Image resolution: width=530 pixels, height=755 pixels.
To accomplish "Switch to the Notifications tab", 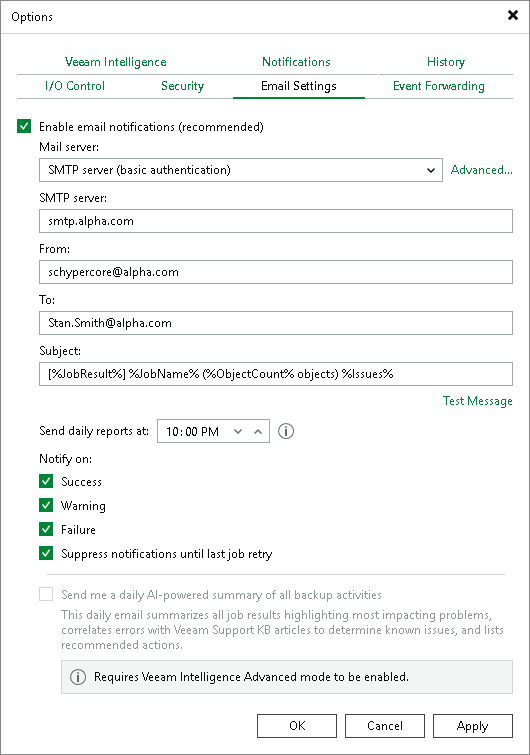I will click(x=296, y=62).
